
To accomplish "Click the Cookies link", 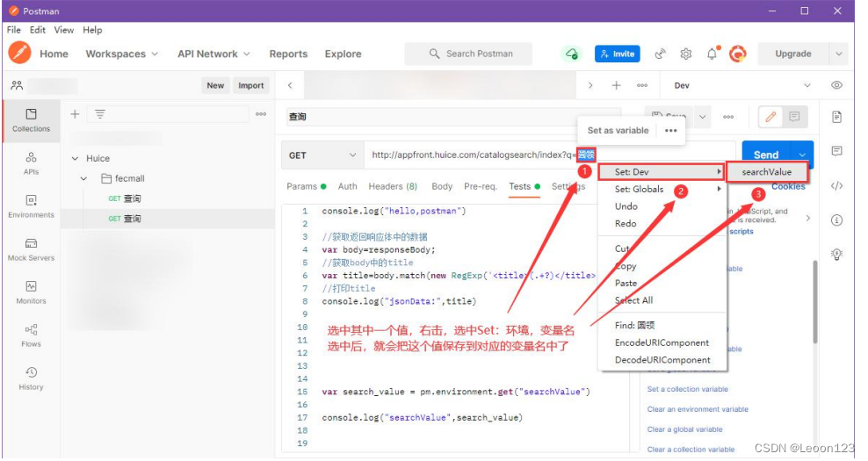I will point(788,186).
